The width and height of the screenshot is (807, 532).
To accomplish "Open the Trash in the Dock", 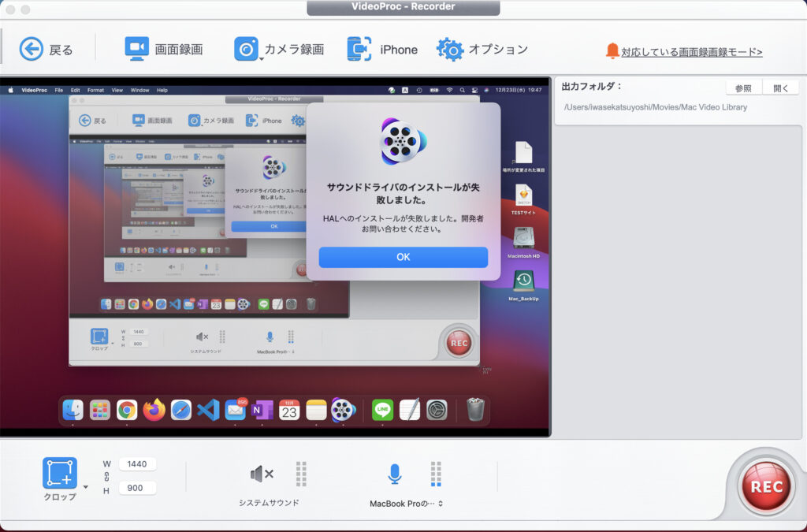I will click(475, 410).
